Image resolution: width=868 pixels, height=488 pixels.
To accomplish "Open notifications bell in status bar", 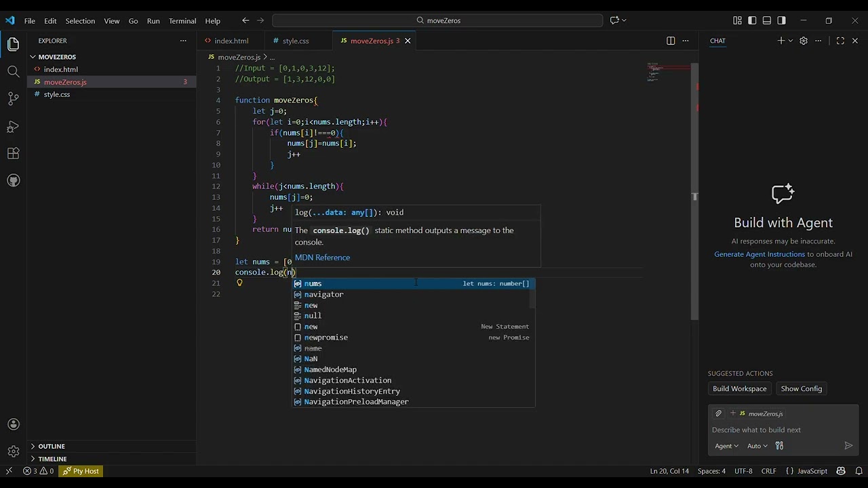I will pyautogui.click(x=858, y=471).
